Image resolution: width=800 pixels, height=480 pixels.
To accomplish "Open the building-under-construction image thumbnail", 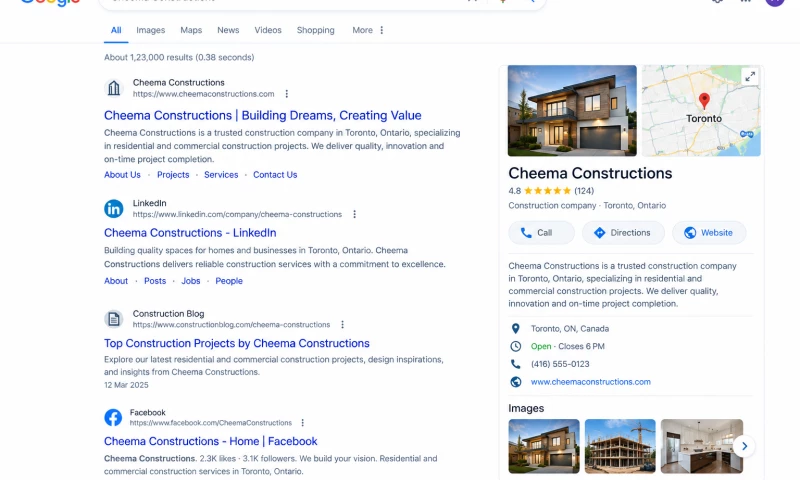I will tap(620, 446).
